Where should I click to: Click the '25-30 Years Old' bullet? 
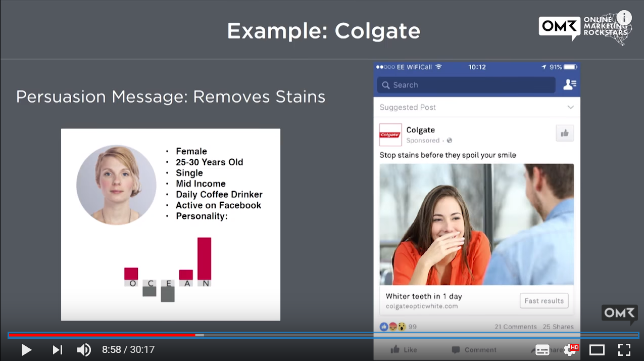[209, 162]
